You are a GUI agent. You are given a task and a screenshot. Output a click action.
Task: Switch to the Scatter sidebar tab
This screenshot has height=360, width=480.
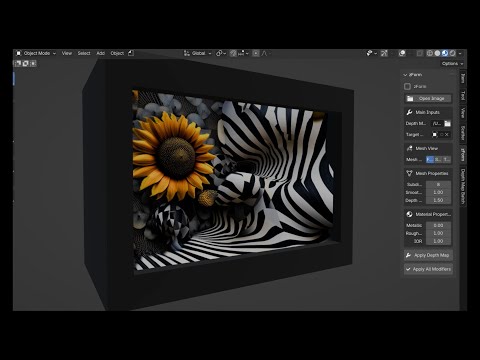[x=463, y=133]
